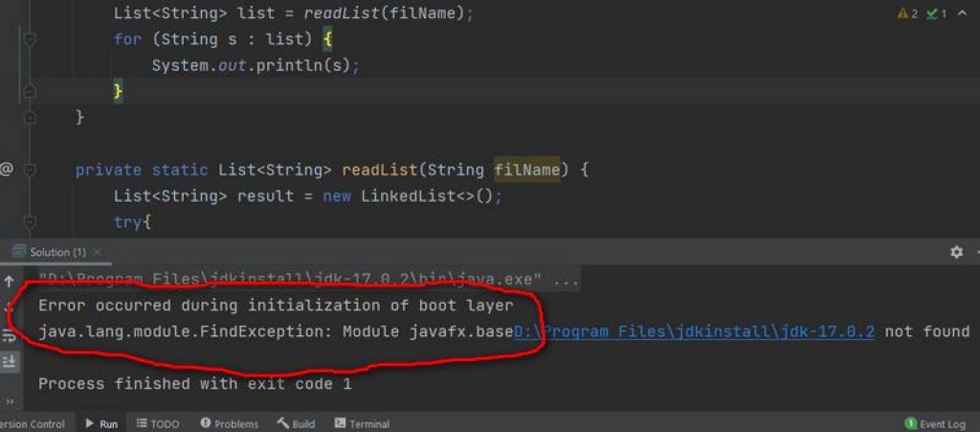The width and height of the screenshot is (980, 432).
Task: Click the Up the Stack Trace arrow
Action: [9, 283]
